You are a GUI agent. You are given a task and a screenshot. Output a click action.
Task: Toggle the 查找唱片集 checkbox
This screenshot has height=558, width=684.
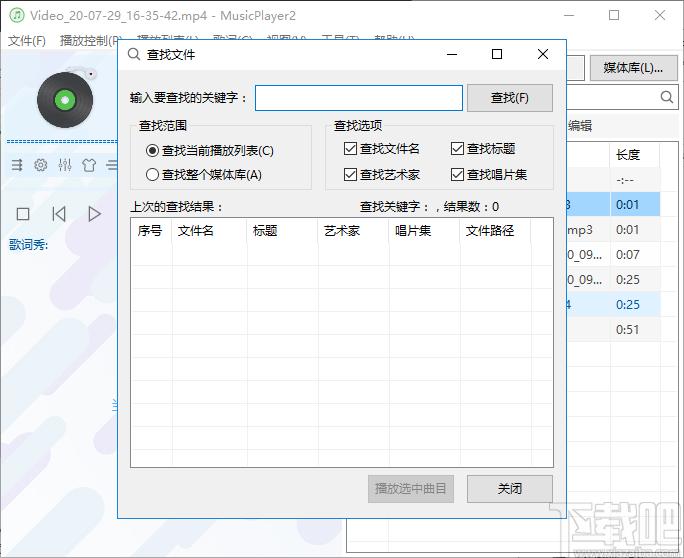pyautogui.click(x=457, y=175)
